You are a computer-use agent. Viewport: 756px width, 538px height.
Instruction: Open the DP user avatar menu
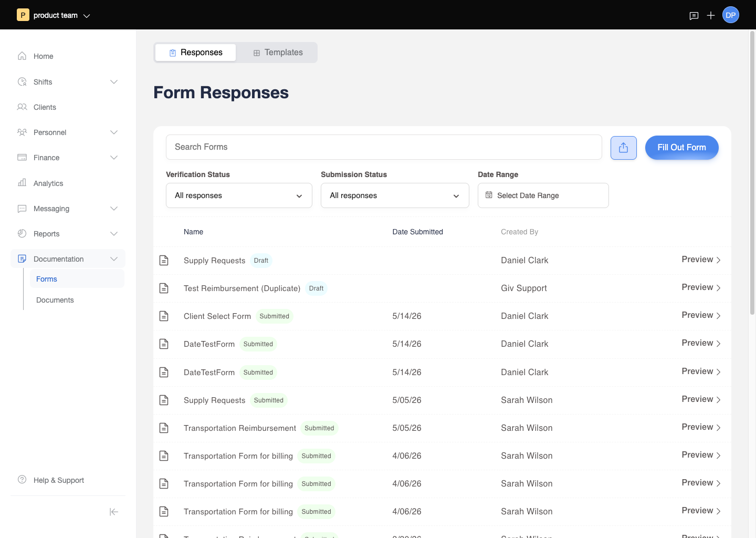point(731,15)
